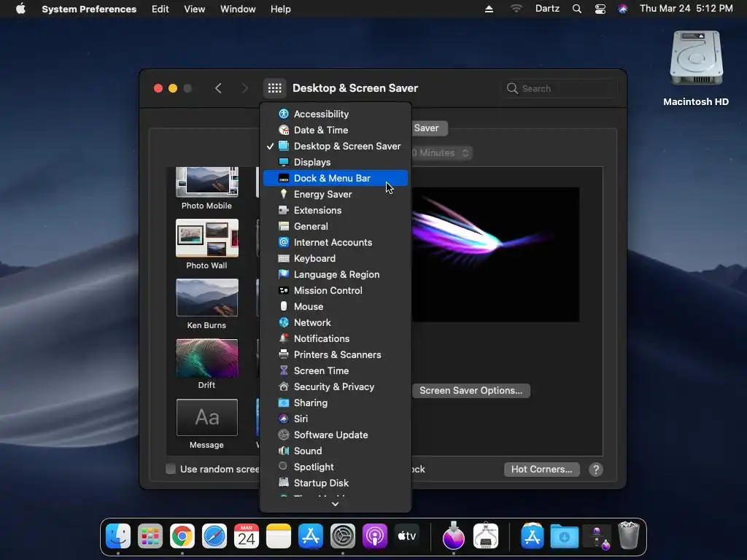Choose Notifications from the menu
The image size is (747, 560).
coord(336,338)
